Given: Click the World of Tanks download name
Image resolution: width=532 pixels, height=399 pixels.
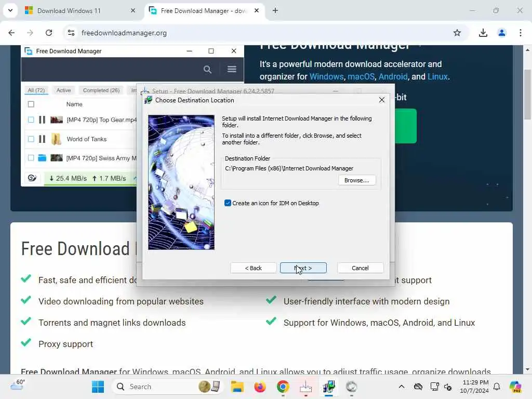Looking at the screenshot, I should coord(87,139).
